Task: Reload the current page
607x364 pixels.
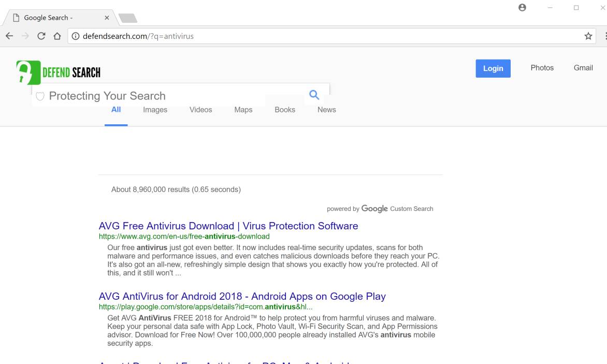Action: click(41, 36)
